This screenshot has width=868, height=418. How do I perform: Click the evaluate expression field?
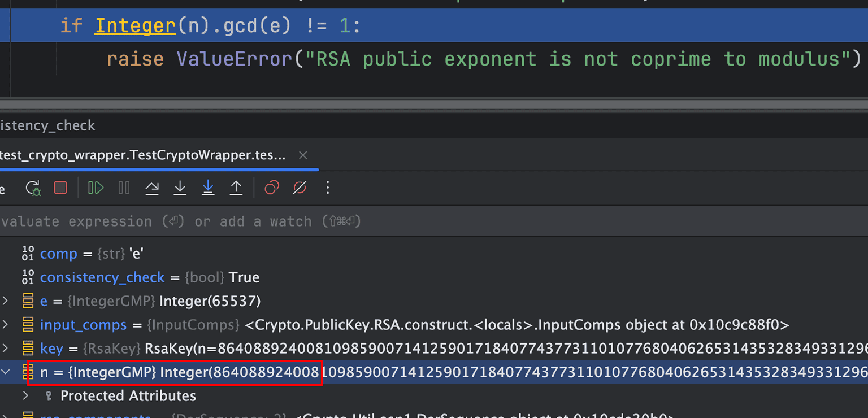click(170, 221)
